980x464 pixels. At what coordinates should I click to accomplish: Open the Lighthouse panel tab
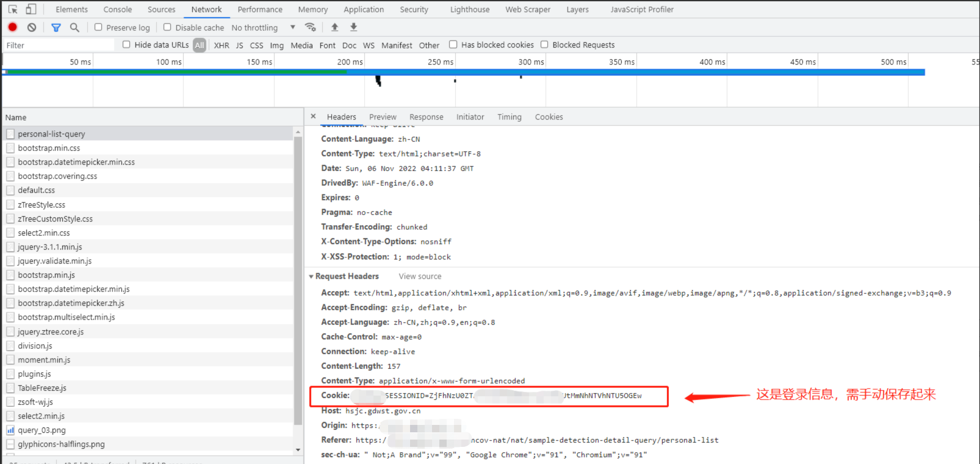470,9
